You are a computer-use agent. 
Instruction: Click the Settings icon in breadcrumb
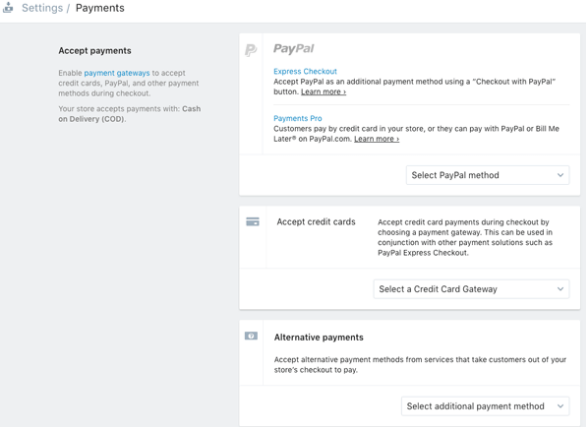(x=8, y=7)
